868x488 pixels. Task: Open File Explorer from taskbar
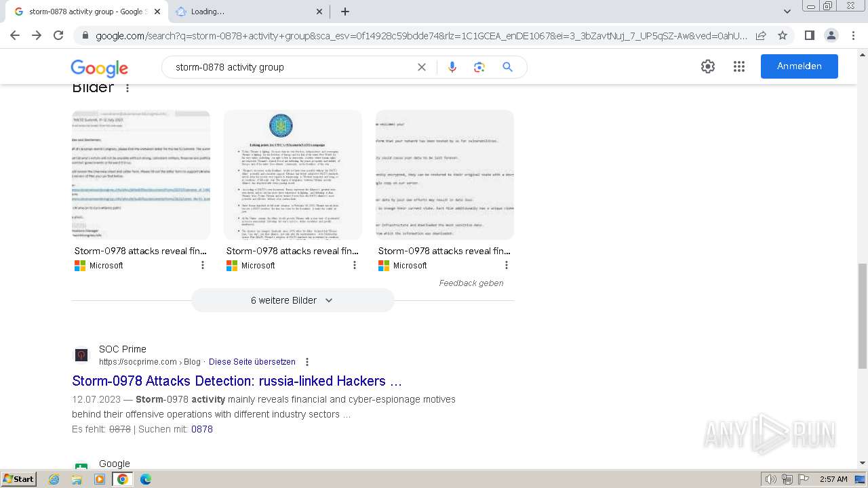(x=77, y=479)
